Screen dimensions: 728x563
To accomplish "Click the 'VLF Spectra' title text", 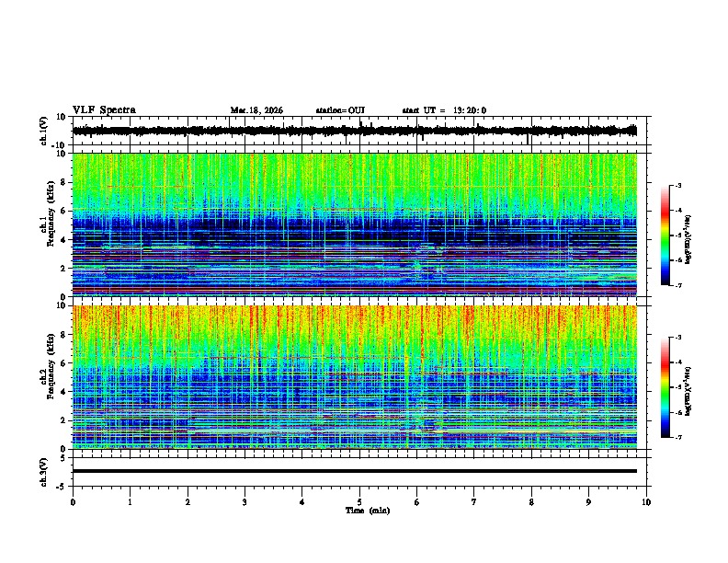I will pyautogui.click(x=104, y=110).
